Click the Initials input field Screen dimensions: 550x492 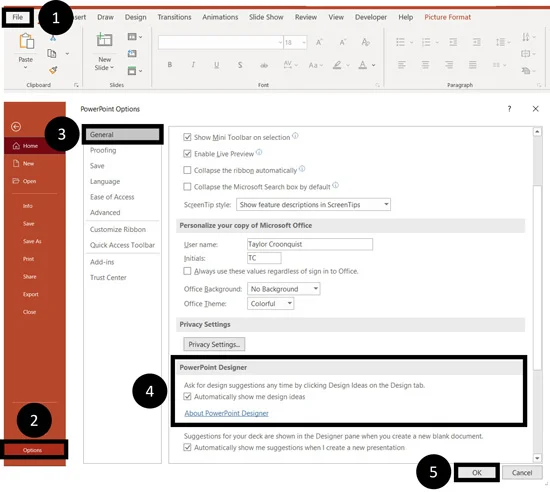click(x=264, y=258)
